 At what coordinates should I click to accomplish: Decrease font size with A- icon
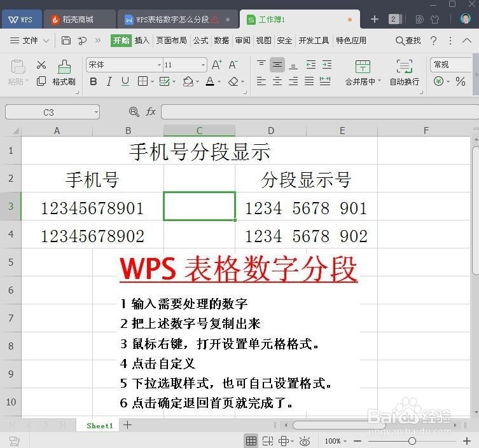coord(233,65)
